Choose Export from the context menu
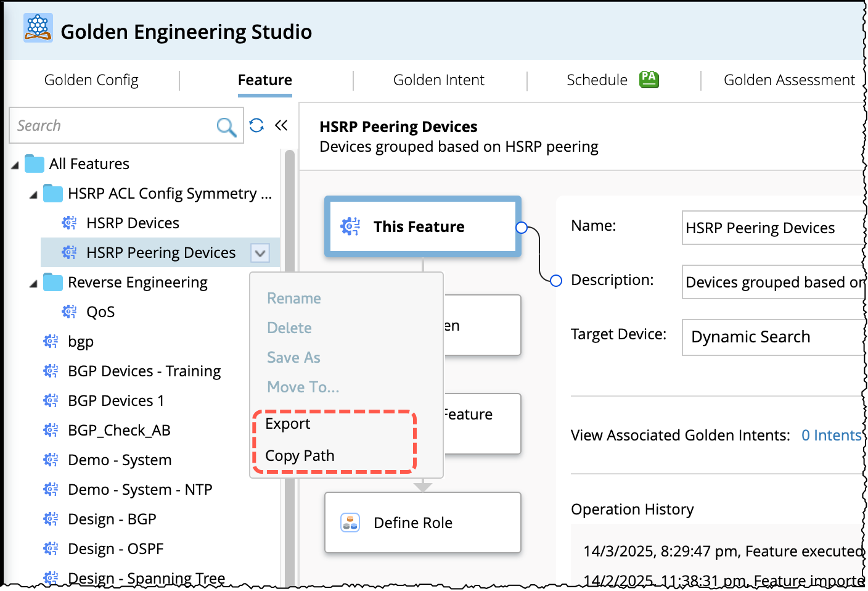 [288, 424]
